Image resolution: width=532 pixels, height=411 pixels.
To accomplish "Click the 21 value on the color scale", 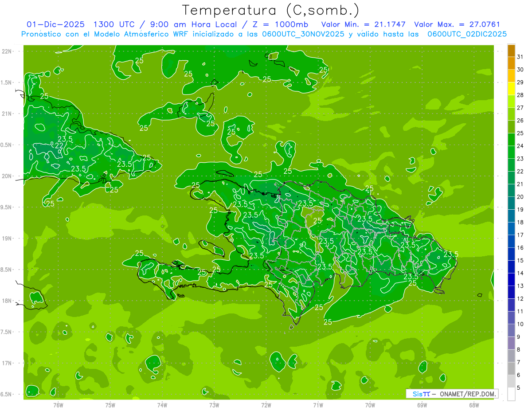I will pyautogui.click(x=520, y=184).
